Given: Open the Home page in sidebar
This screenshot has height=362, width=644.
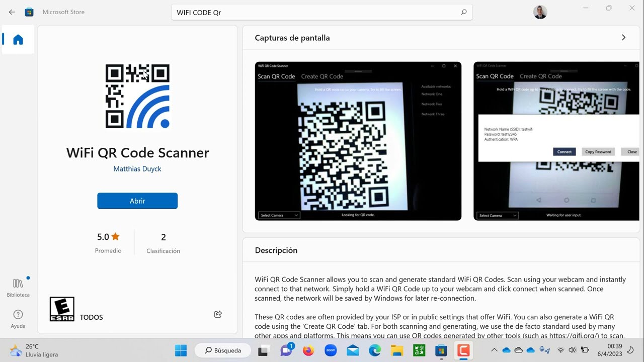Looking at the screenshot, I should pyautogui.click(x=18, y=40).
